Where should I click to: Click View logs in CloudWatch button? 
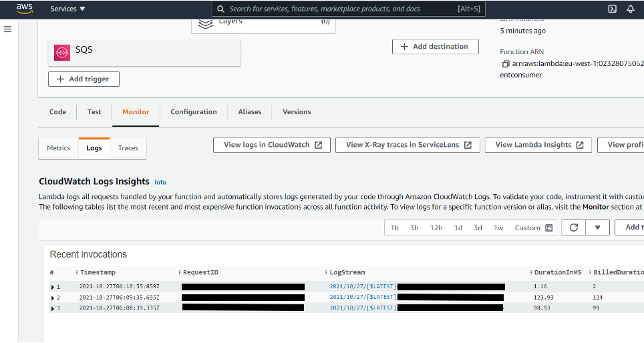[272, 145]
